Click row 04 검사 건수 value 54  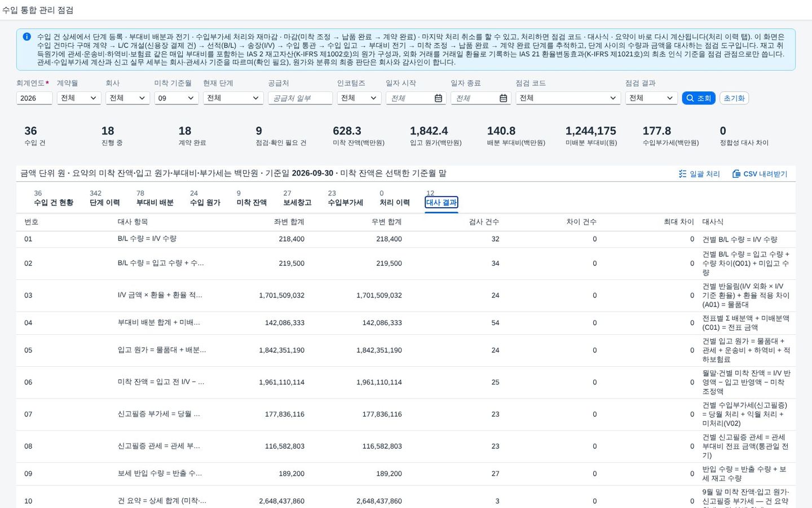coord(495,323)
